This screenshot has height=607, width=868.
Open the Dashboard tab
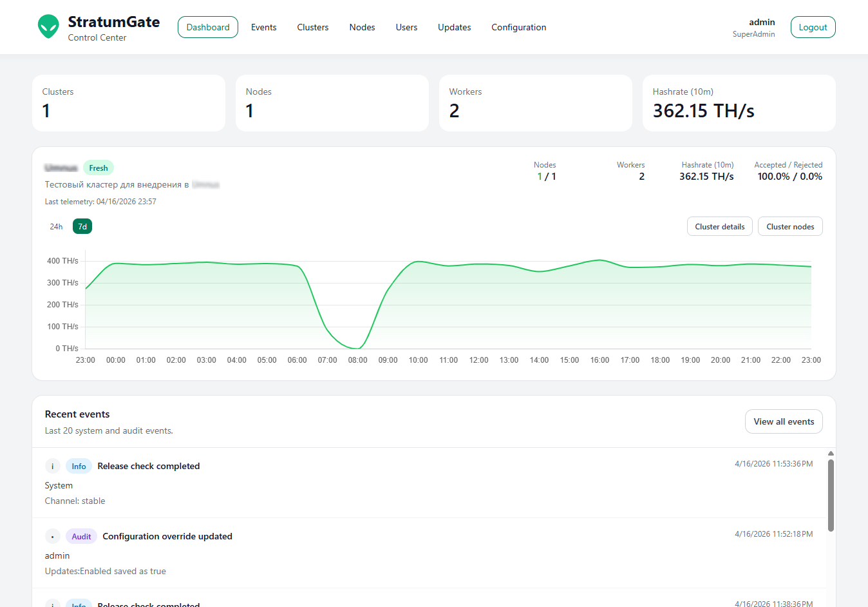[208, 27]
